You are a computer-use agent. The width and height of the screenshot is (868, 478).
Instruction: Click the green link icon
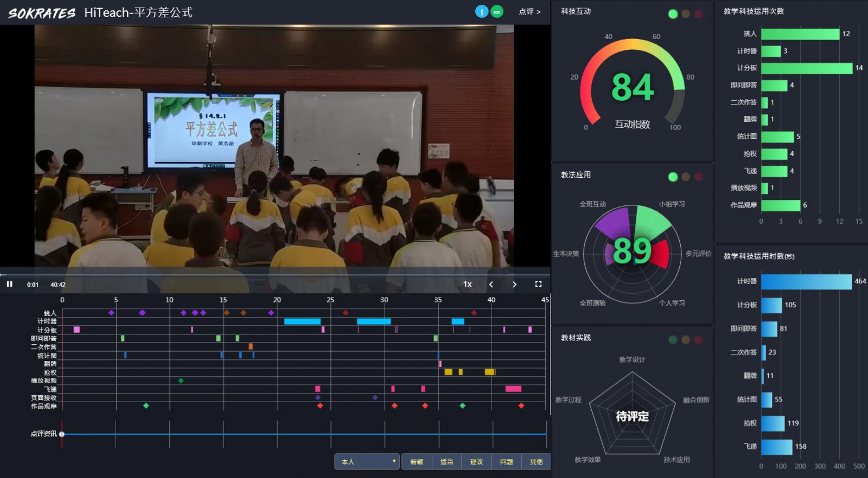[497, 11]
